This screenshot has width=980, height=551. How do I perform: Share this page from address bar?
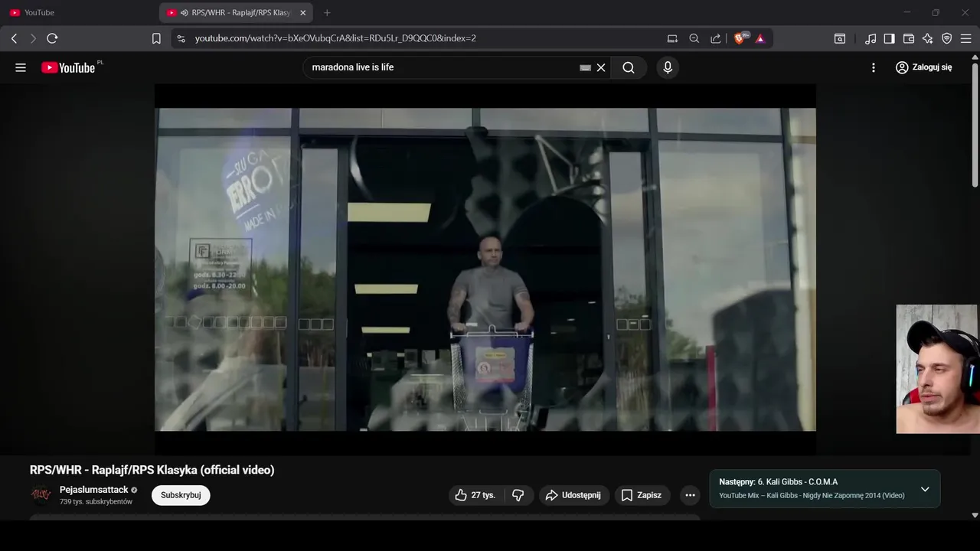(x=716, y=38)
